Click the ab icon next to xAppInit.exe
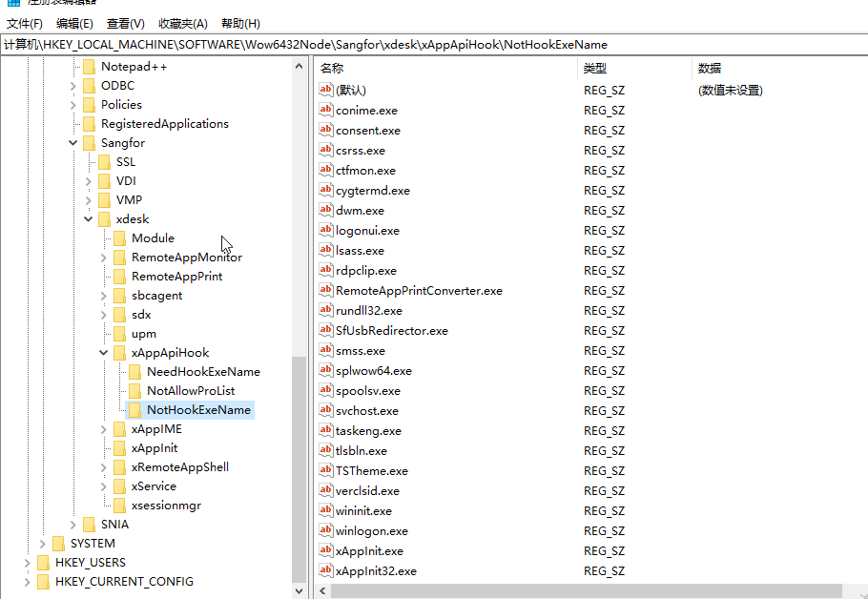 (327, 550)
